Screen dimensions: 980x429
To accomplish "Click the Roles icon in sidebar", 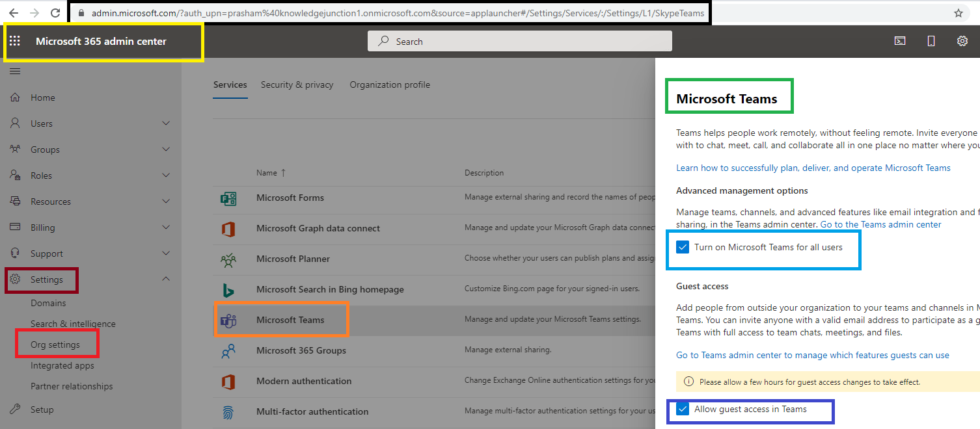I will point(15,175).
